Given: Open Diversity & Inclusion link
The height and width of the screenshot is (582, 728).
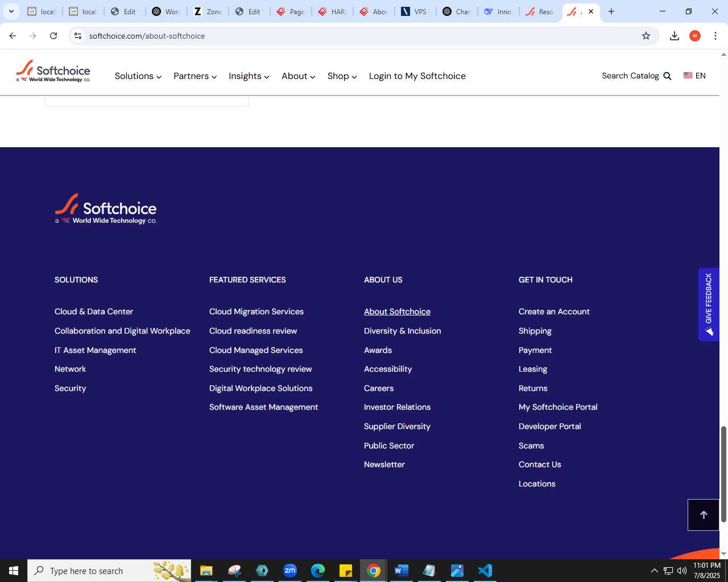Looking at the screenshot, I should pyautogui.click(x=403, y=331).
